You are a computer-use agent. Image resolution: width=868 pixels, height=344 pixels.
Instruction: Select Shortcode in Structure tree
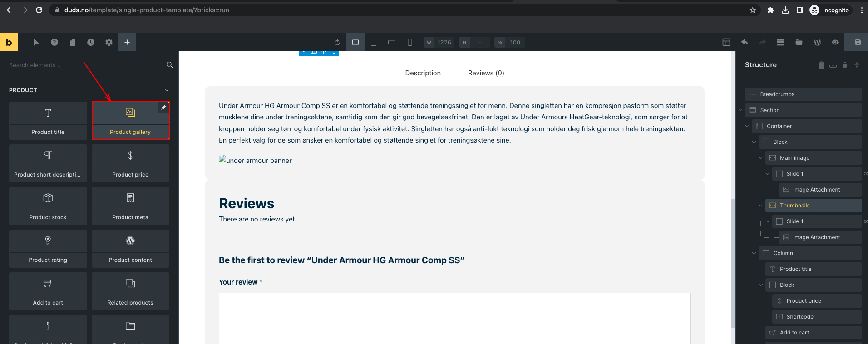(817, 317)
